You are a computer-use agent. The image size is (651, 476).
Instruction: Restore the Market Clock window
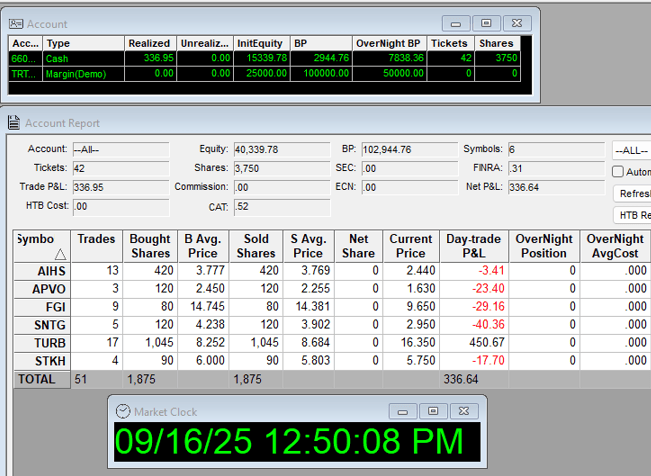tap(432, 411)
